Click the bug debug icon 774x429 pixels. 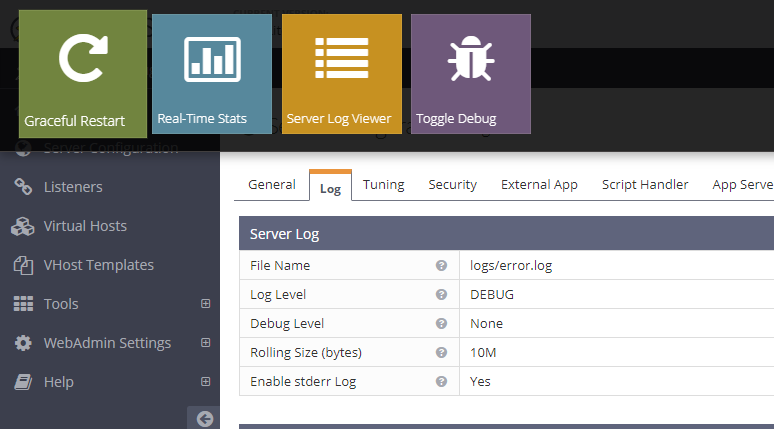coord(471,58)
